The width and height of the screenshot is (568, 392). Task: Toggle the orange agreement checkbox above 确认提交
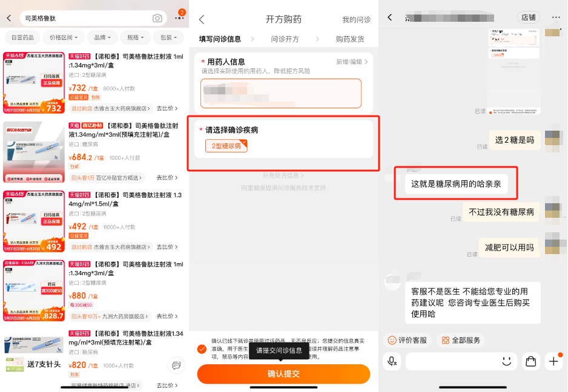tap(202, 349)
